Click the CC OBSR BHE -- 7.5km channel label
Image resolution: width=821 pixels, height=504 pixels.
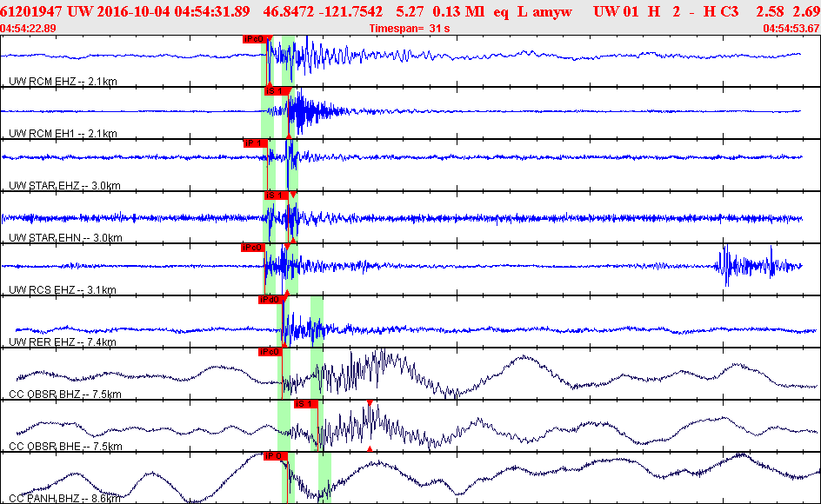point(65,447)
